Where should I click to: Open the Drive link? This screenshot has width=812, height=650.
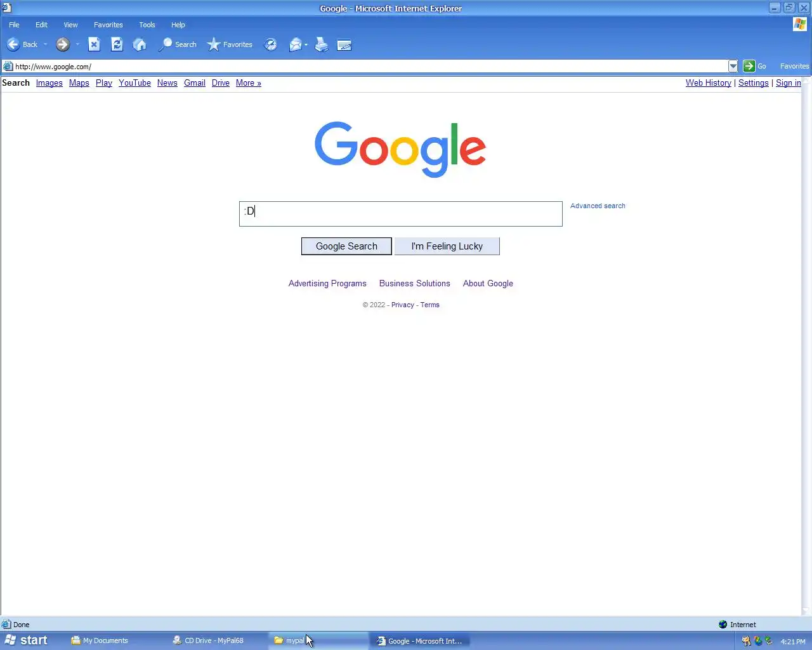pyautogui.click(x=221, y=83)
